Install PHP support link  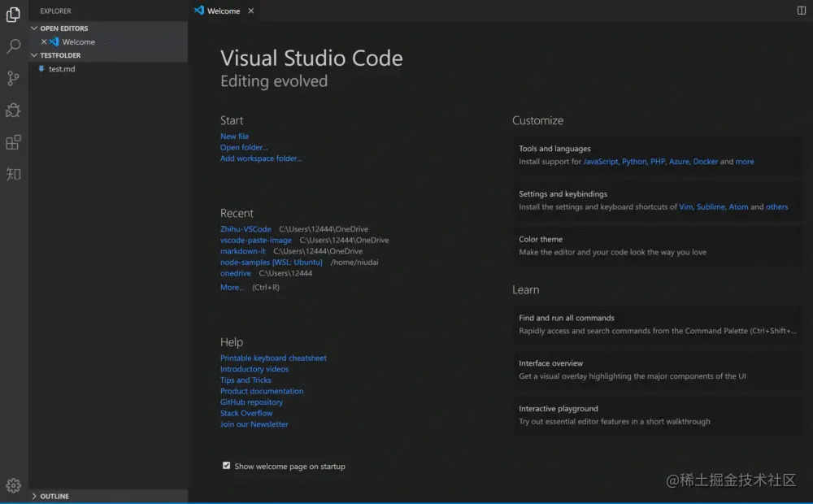pyautogui.click(x=658, y=161)
